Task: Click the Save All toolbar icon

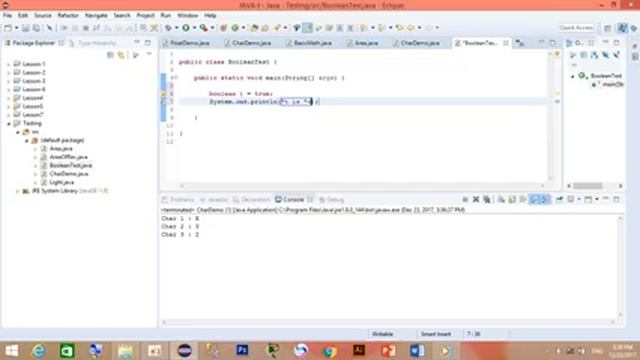Action: (x=36, y=28)
